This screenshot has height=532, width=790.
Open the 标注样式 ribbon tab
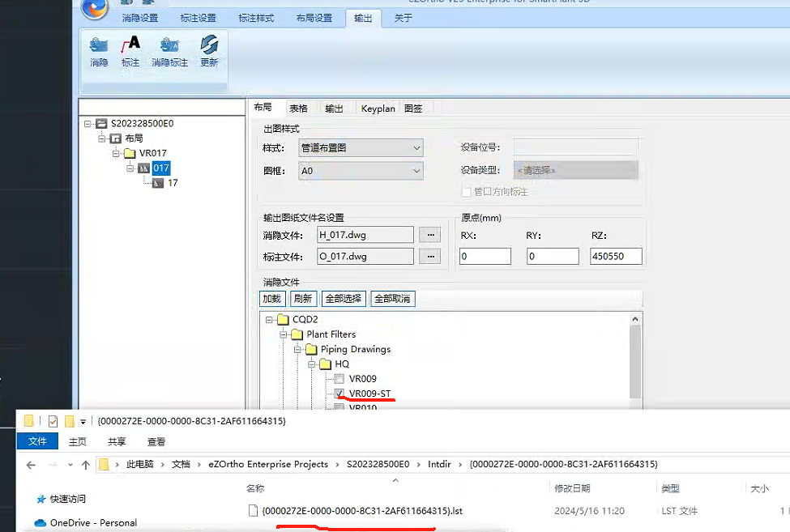(256, 18)
